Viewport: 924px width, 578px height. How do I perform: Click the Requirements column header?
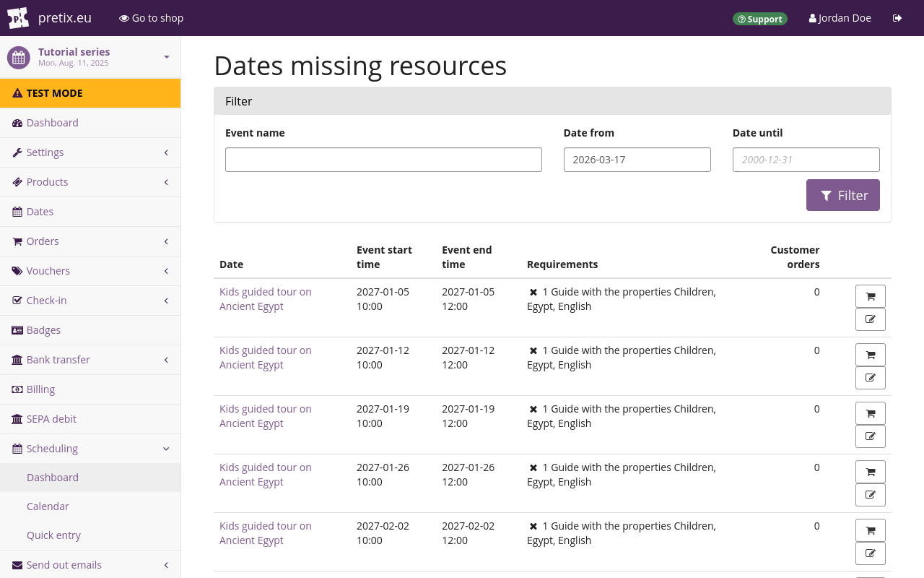click(x=562, y=264)
